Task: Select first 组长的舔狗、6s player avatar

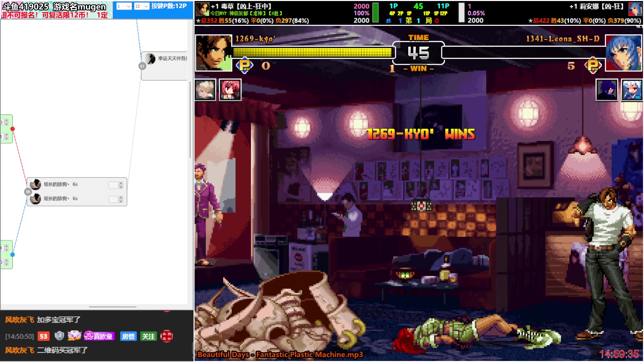Action: click(x=35, y=184)
